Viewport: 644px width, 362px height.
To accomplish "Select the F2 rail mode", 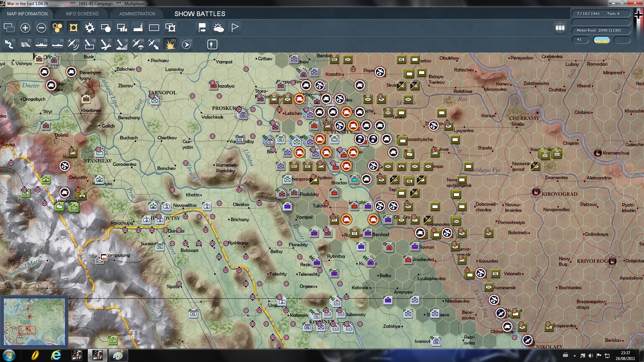I will coord(25,44).
